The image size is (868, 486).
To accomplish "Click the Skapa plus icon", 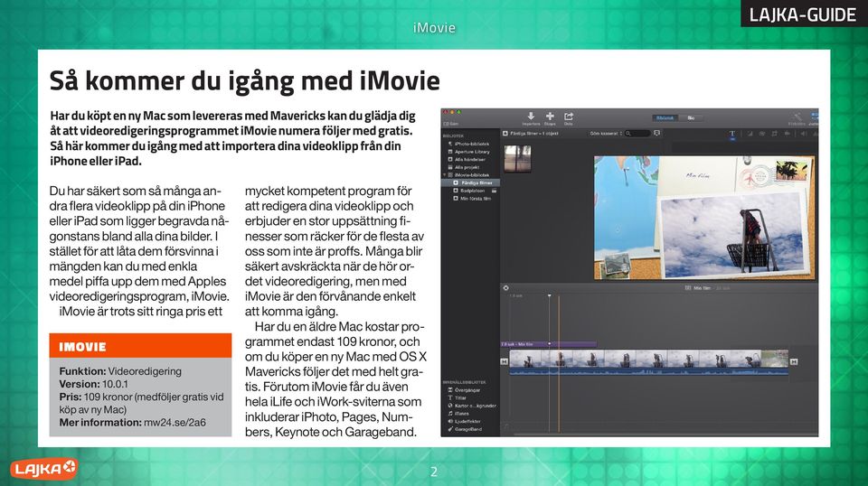I will coord(551,117).
